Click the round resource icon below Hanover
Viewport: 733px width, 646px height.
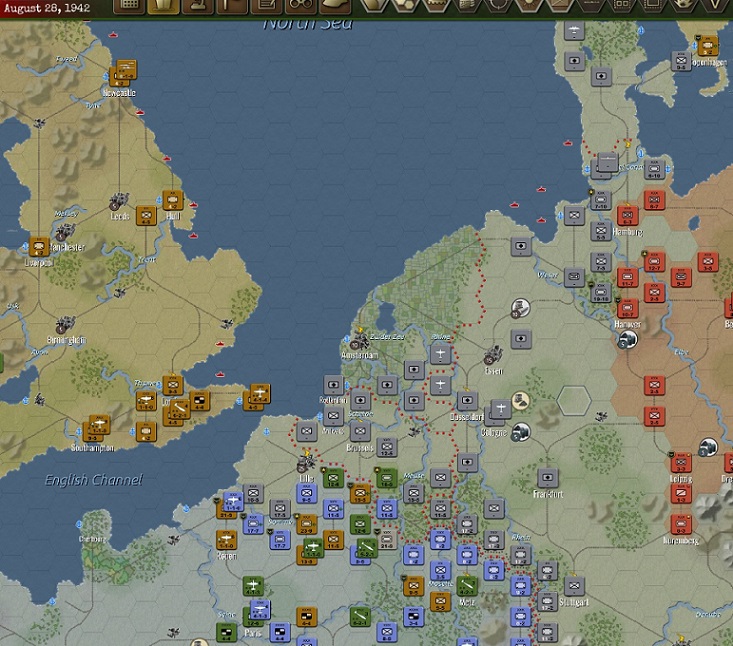(x=627, y=340)
